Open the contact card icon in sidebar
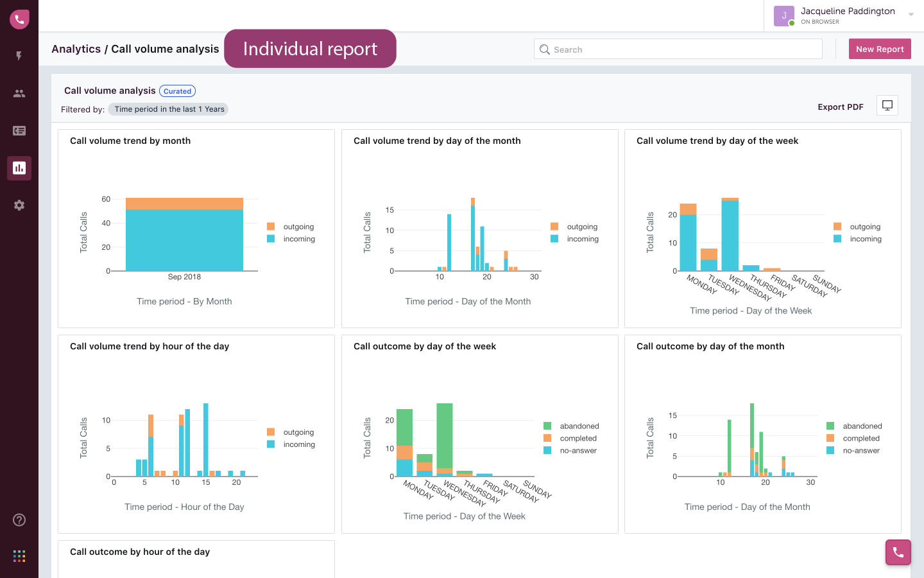Viewport: 924px width, 578px height. 19,130
